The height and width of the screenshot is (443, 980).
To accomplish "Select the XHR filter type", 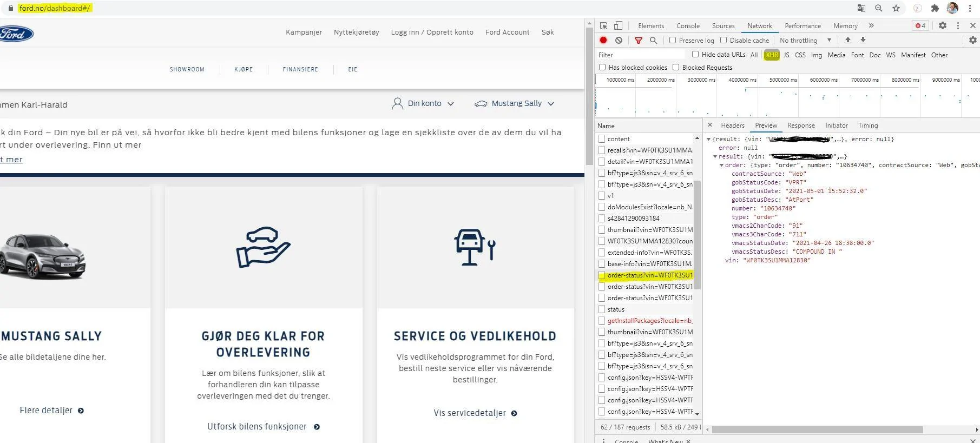I will tap(772, 55).
